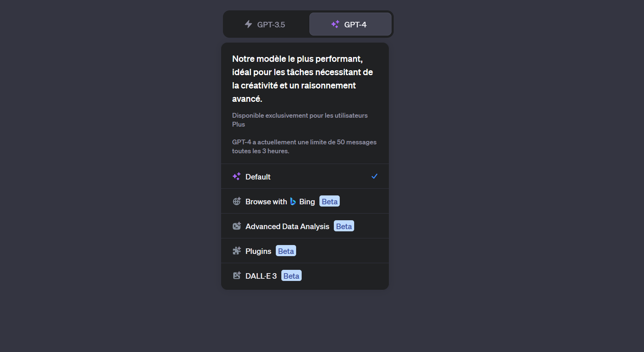Click the sparkles icon next to Default

coord(237,177)
